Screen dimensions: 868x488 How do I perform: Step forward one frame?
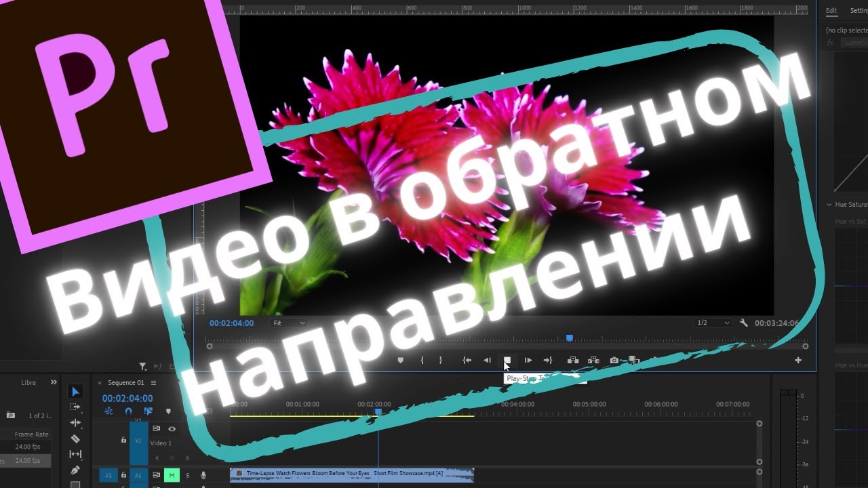pyautogui.click(x=528, y=361)
